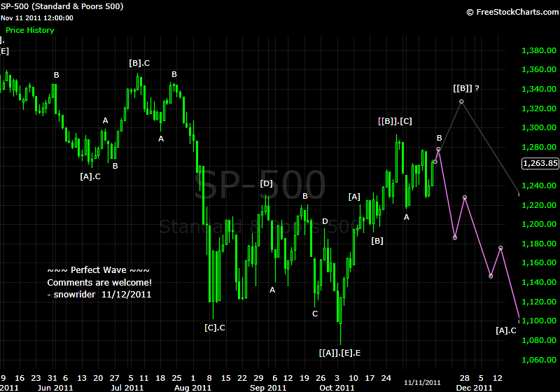Click the single C wave label
Screen dimensions: 560x392
(x=315, y=314)
